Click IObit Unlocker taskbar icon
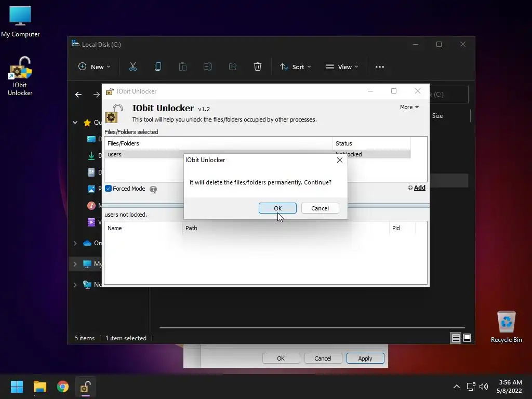Image resolution: width=532 pixels, height=399 pixels. 86,387
